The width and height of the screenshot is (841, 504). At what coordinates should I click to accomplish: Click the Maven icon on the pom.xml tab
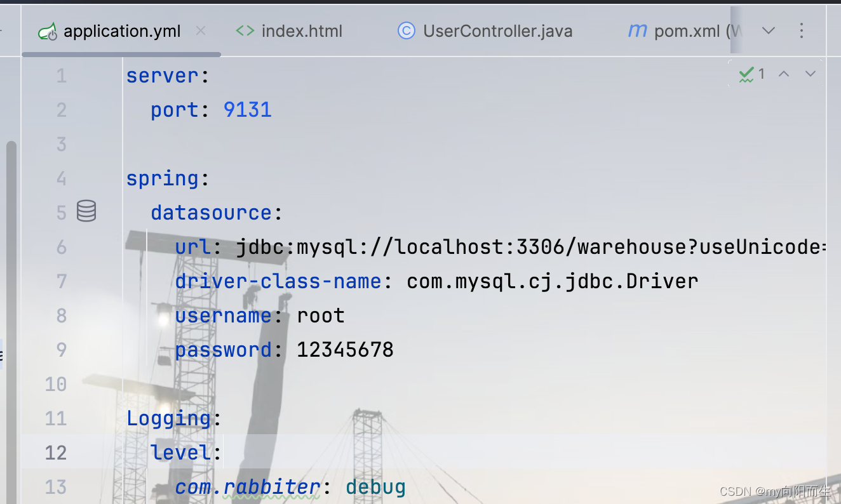coord(636,30)
